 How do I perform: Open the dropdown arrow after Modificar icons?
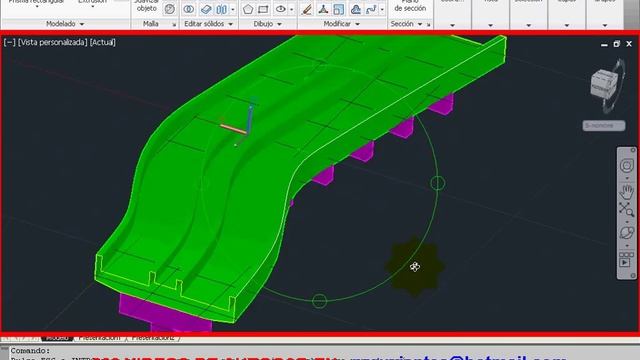(382, 9)
